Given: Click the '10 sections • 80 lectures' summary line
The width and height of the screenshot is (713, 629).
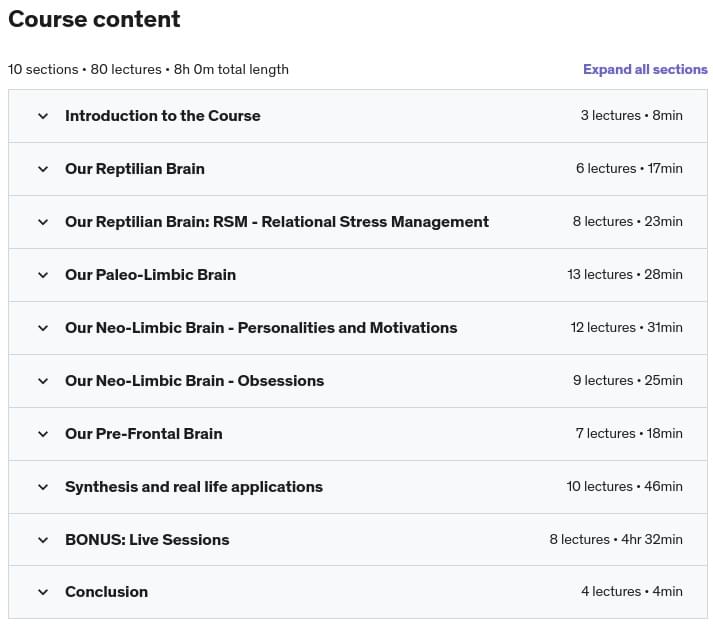Looking at the screenshot, I should pyautogui.click(x=148, y=69).
